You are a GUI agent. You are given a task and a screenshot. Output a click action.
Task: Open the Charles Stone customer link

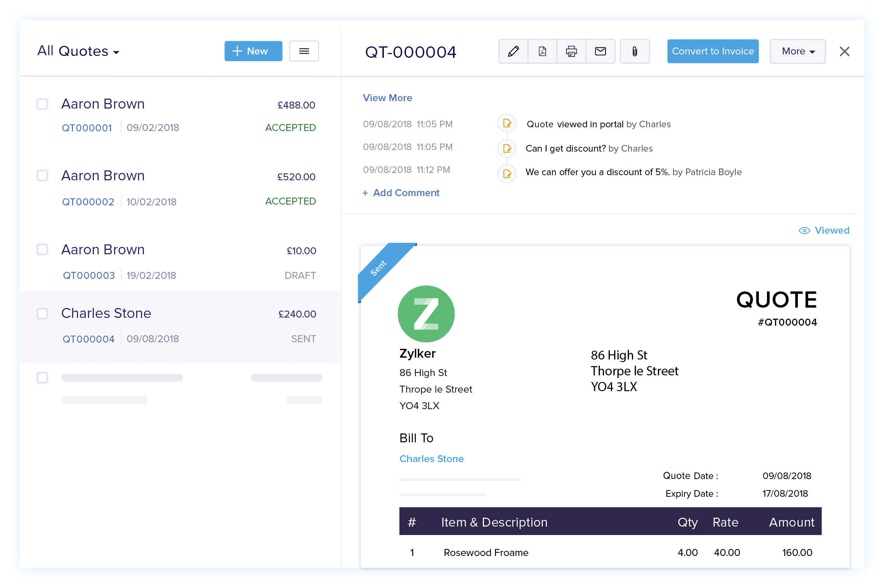(431, 458)
